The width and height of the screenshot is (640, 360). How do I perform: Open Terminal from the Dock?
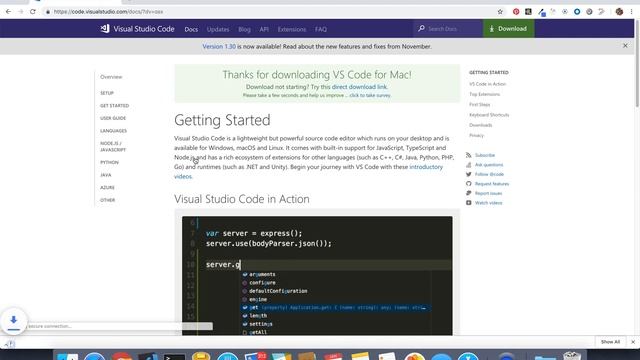tap(174, 356)
